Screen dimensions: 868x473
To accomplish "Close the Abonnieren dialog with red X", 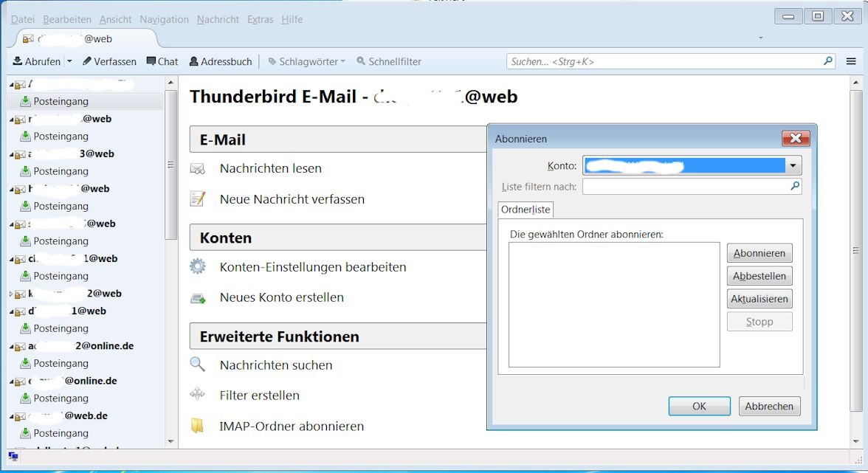I will pos(796,138).
